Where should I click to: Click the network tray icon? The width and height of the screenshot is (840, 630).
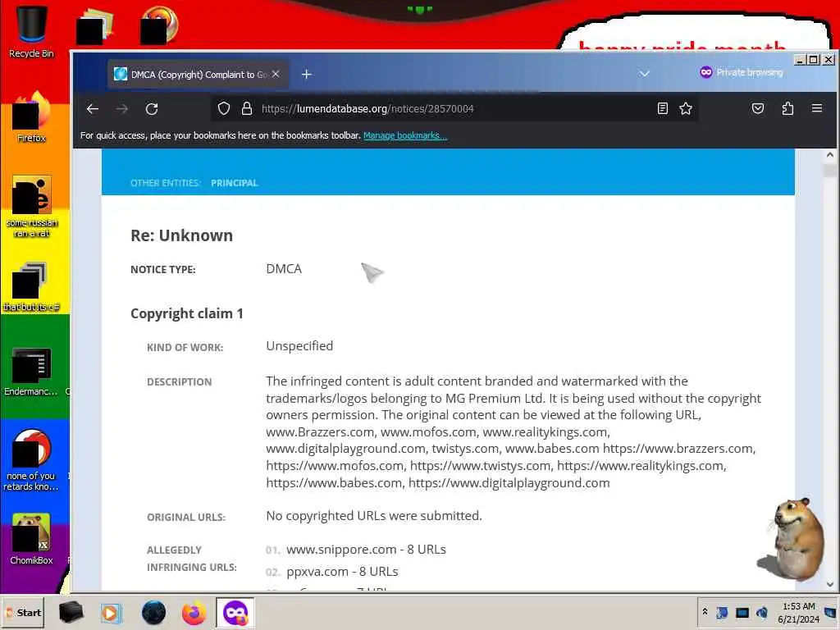742,612
